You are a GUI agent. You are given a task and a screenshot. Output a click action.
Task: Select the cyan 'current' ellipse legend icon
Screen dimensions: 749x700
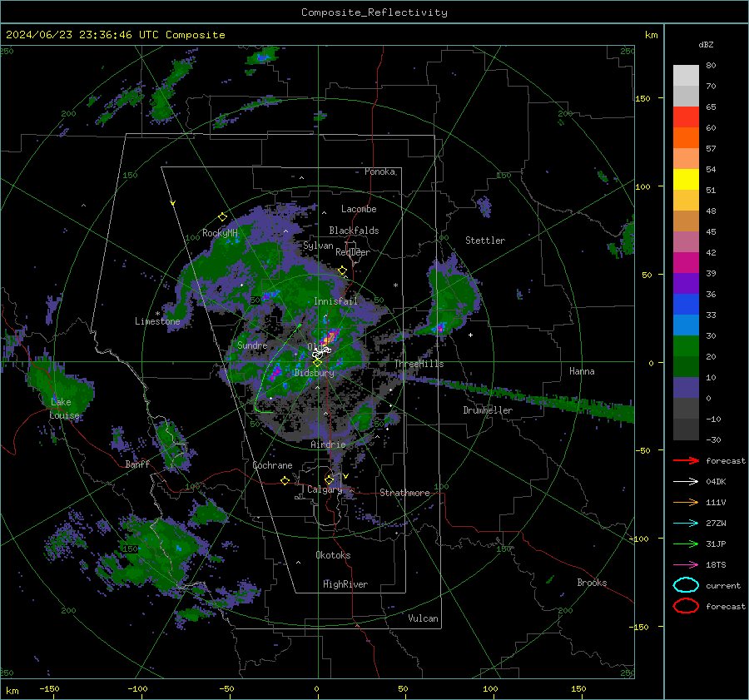pos(686,585)
